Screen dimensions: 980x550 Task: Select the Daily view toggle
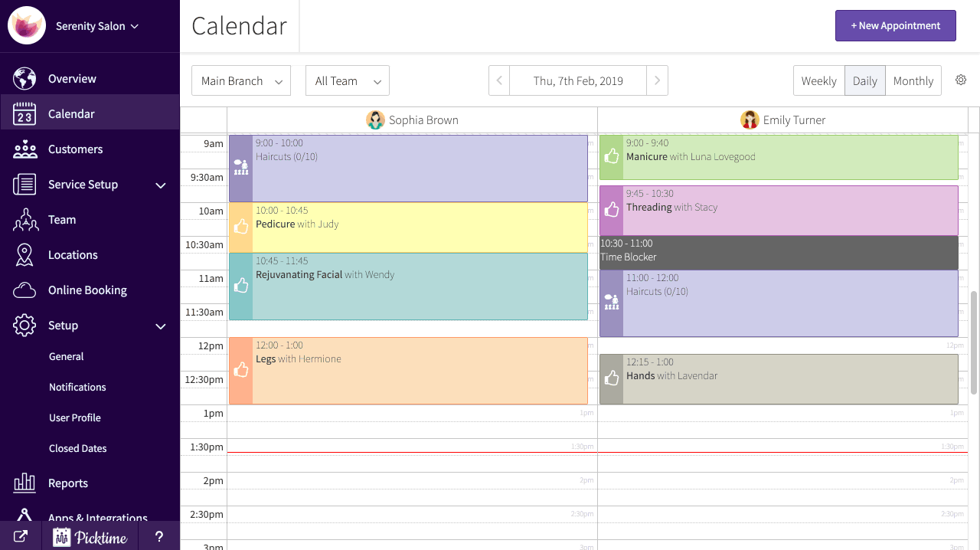click(x=864, y=80)
